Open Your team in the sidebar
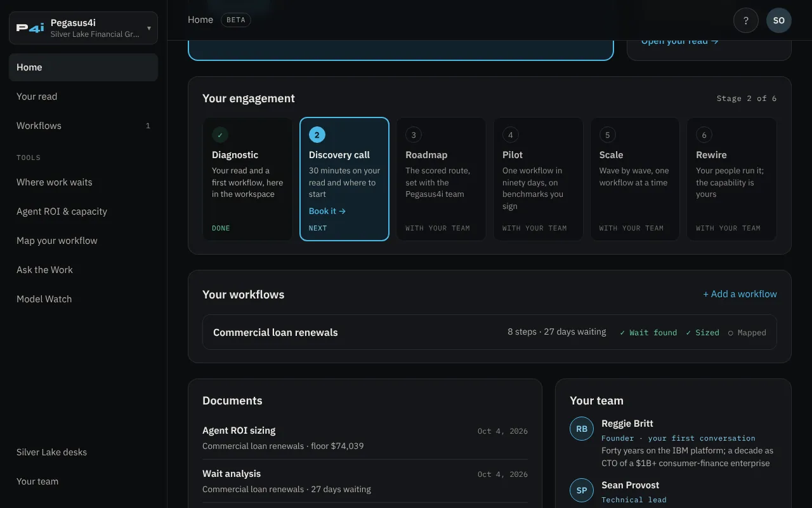Screen dimensions: 812x508 tap(83, 481)
